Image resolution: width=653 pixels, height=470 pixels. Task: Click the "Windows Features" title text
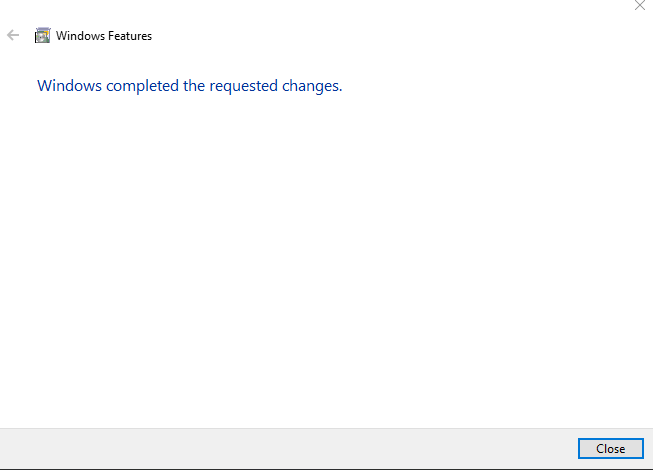(x=104, y=36)
